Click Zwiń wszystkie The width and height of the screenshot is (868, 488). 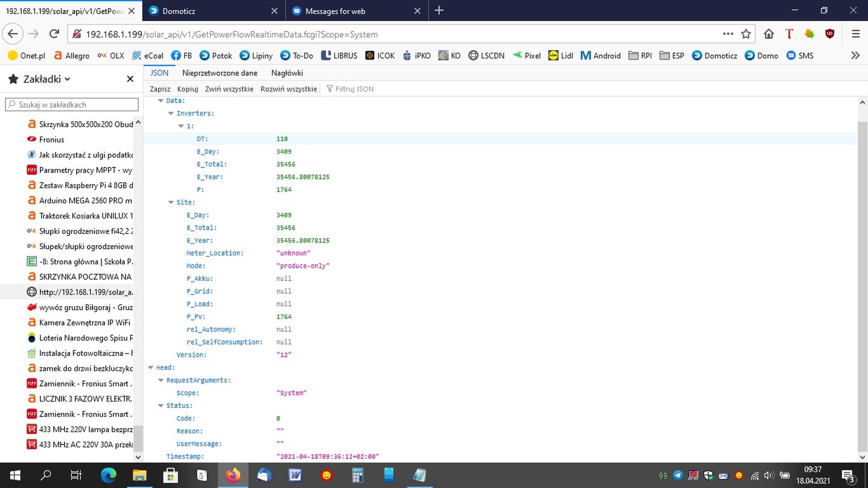pyautogui.click(x=229, y=89)
